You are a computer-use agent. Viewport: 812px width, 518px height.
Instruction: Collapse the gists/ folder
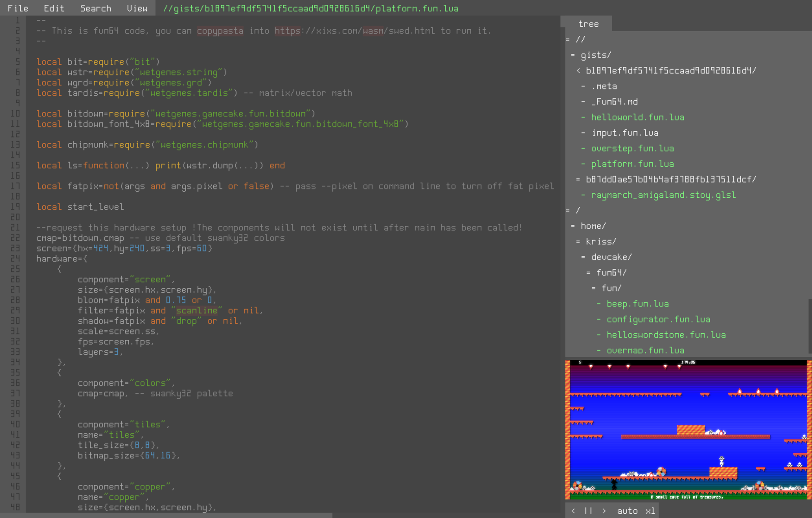tap(596, 55)
